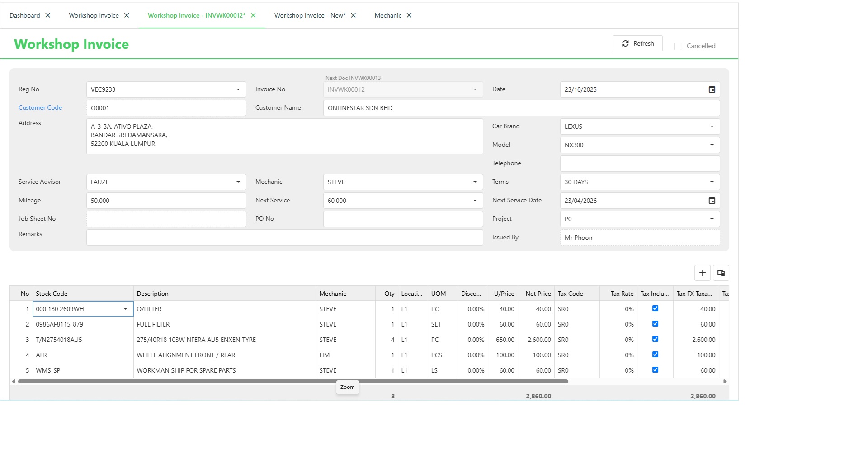The width and height of the screenshot is (868, 462).
Task: Click the UOM SET cell
Action: pos(443,324)
